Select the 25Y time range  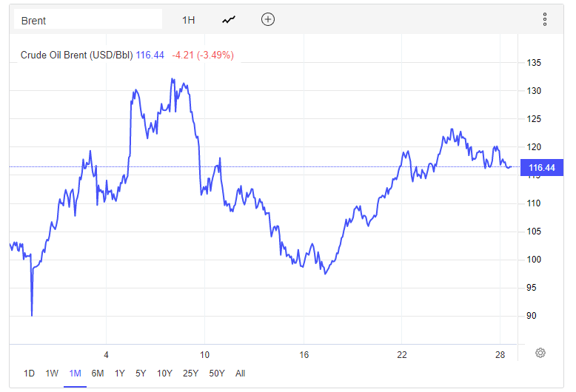pos(191,374)
